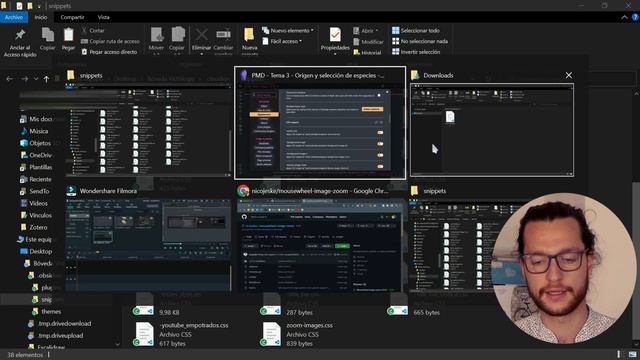
Task: Click Historial in the ribbon
Action: [x=367, y=52]
